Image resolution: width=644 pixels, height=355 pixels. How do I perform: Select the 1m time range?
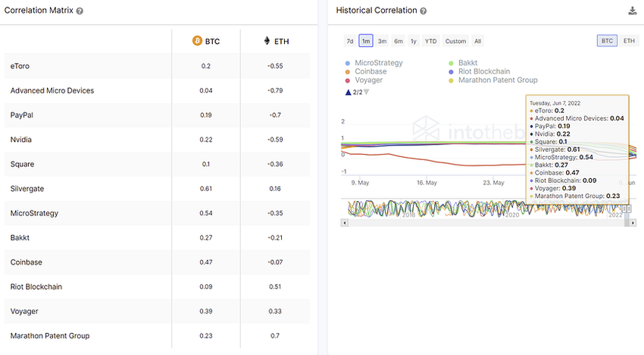click(x=366, y=41)
